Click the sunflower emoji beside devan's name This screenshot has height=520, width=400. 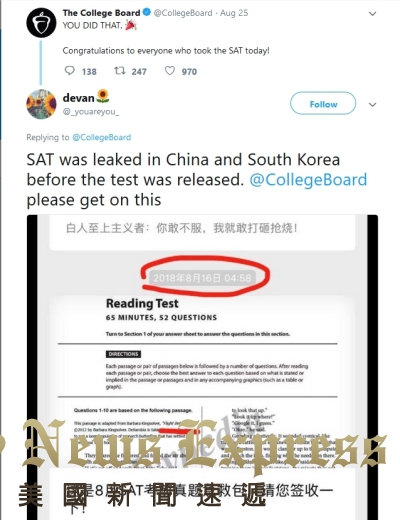[103, 97]
